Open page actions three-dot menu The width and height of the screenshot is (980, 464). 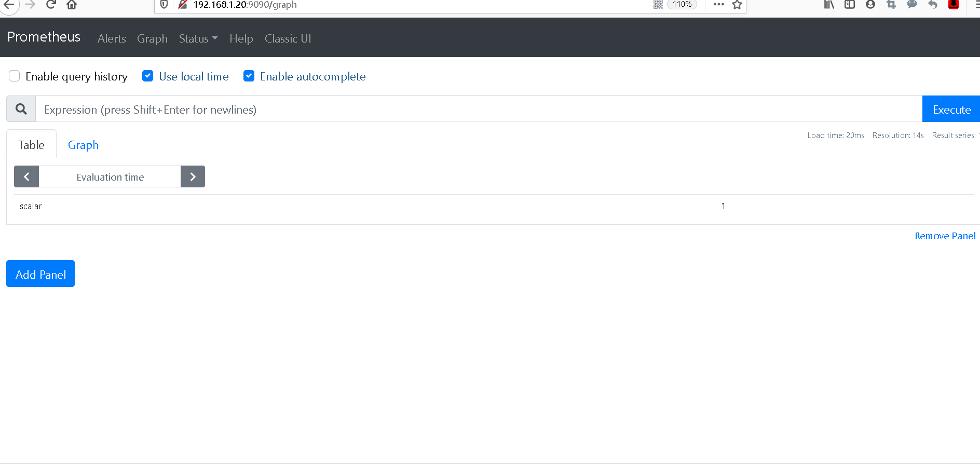point(718,4)
